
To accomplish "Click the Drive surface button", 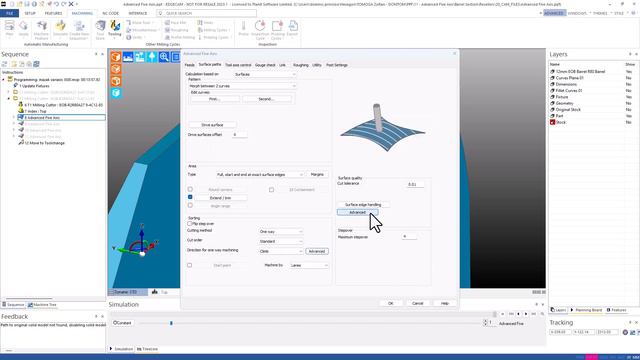I will click(x=213, y=125).
